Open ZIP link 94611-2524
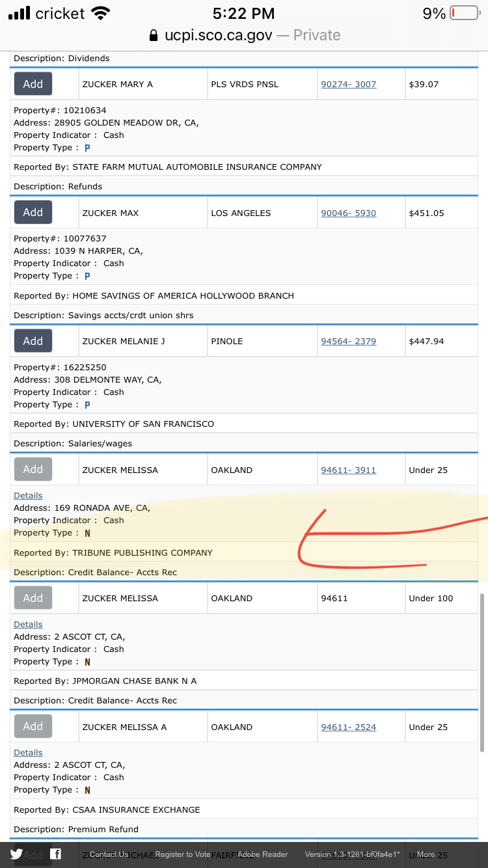 coord(349,727)
